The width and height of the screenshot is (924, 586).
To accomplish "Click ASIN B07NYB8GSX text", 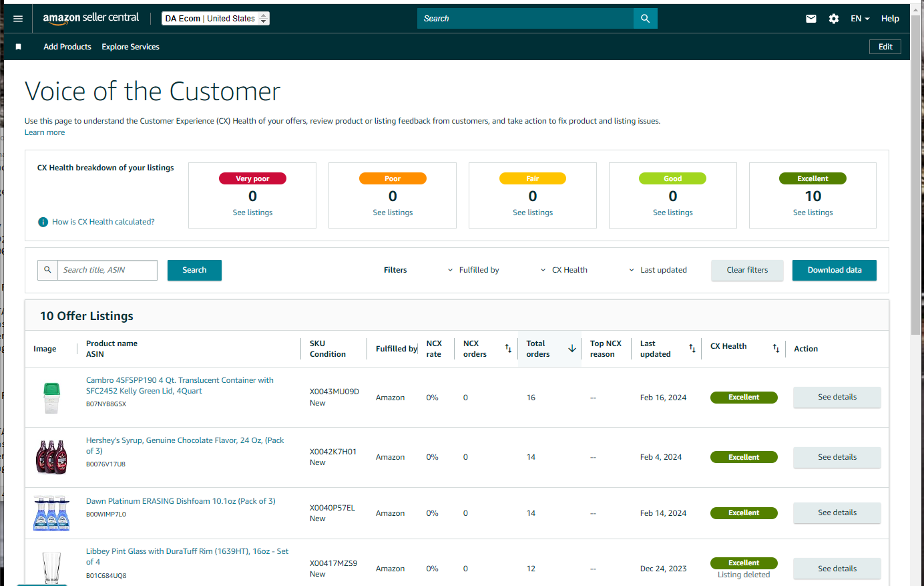I will (106, 404).
